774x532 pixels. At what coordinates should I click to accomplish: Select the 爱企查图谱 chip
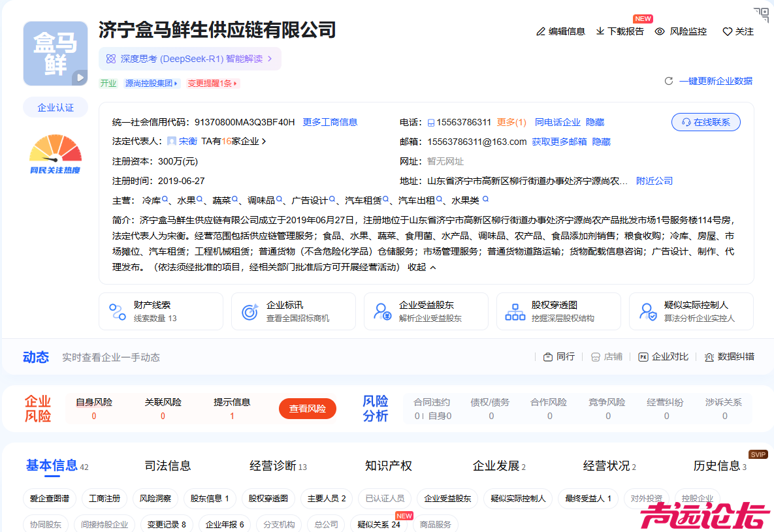click(50, 499)
